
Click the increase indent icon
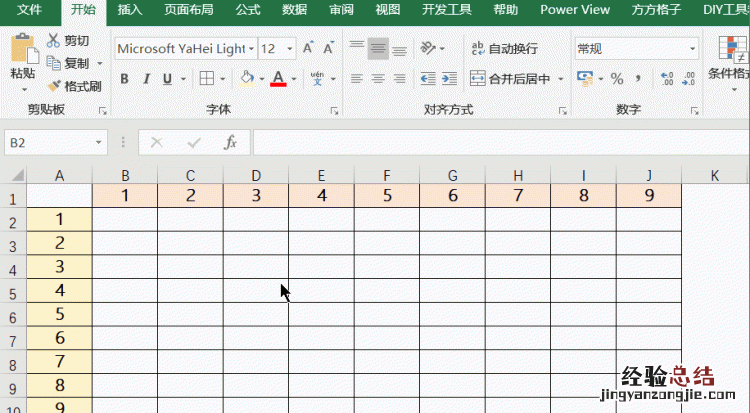[x=448, y=78]
